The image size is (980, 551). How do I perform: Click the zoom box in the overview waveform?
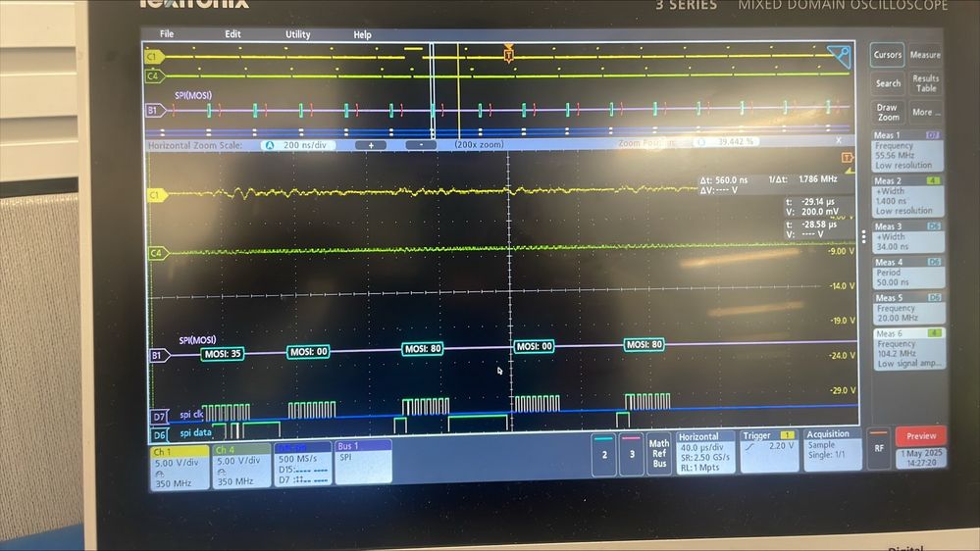(432, 90)
